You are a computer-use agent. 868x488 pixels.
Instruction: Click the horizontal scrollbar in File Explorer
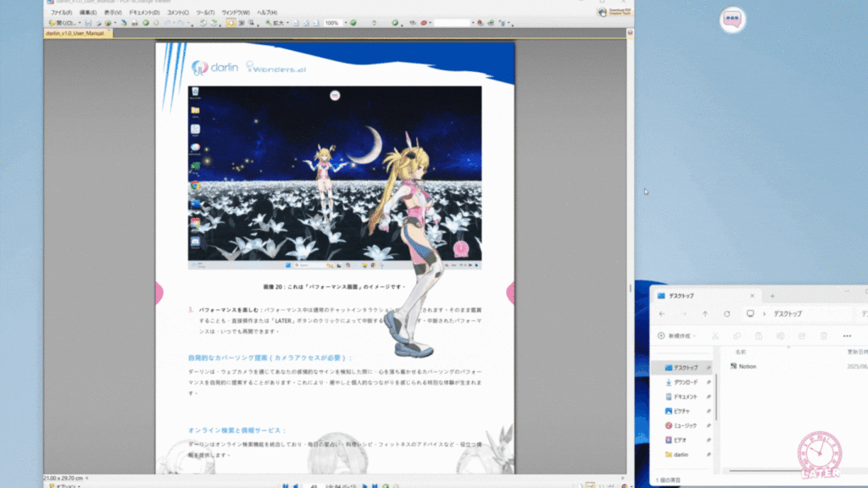[x=764, y=471]
